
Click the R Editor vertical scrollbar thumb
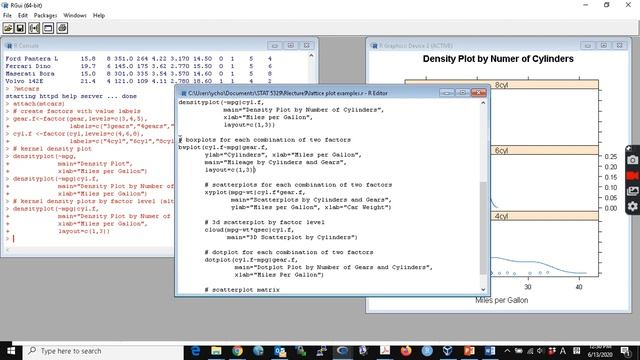tap(483, 228)
